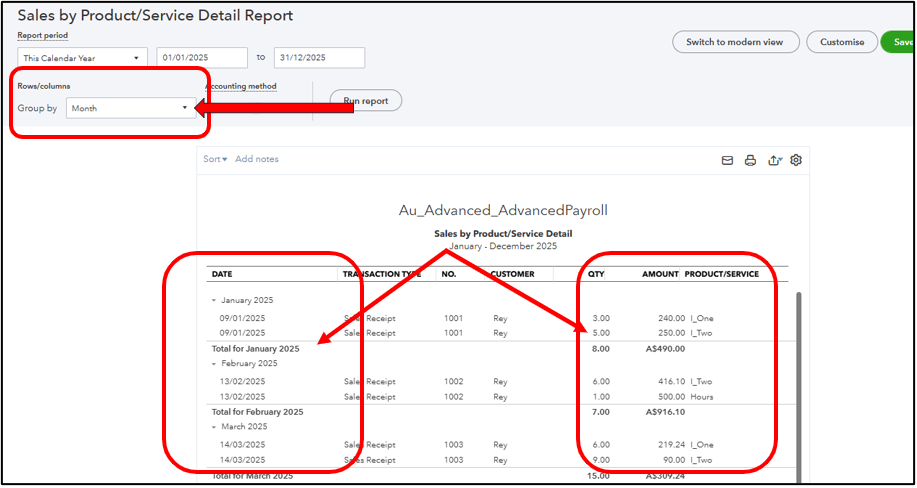Click the AMOUNT column header
This screenshot has width=917, height=488.
point(660,274)
